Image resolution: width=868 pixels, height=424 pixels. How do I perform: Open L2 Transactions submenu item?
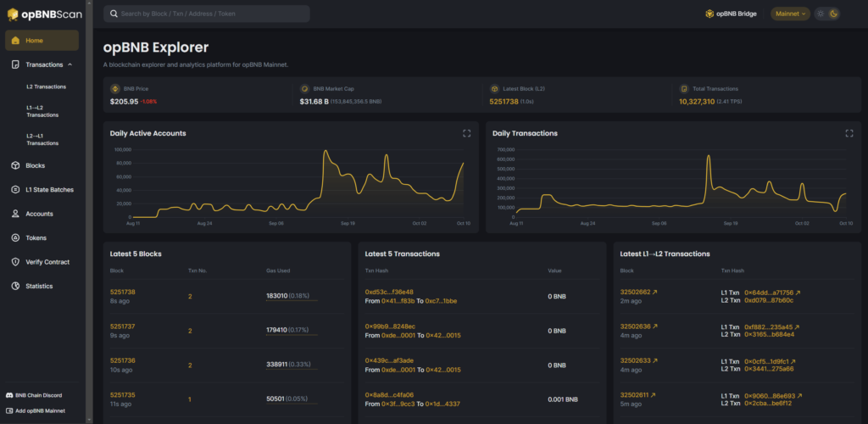tap(47, 86)
